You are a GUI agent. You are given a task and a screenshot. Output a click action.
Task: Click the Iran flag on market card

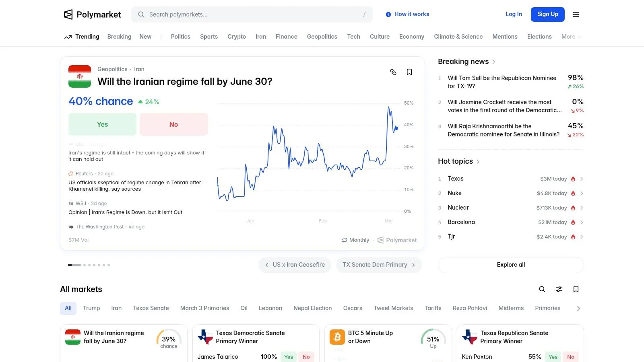(73, 337)
